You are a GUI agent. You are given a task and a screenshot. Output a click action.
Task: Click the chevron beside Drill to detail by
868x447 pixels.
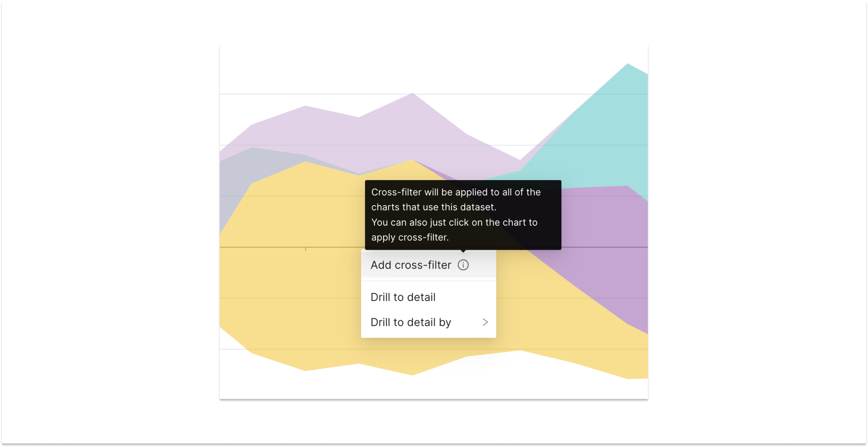click(485, 322)
